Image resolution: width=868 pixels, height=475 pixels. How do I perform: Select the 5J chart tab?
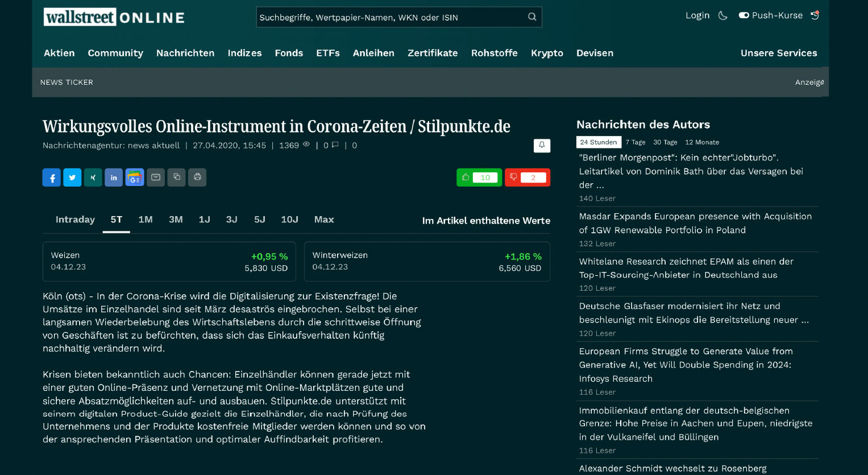point(260,220)
